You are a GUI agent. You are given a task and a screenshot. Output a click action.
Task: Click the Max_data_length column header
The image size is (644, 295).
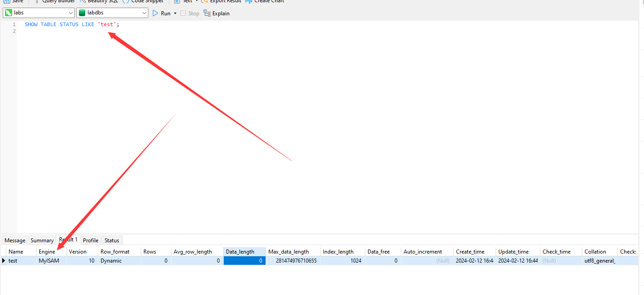pos(289,252)
